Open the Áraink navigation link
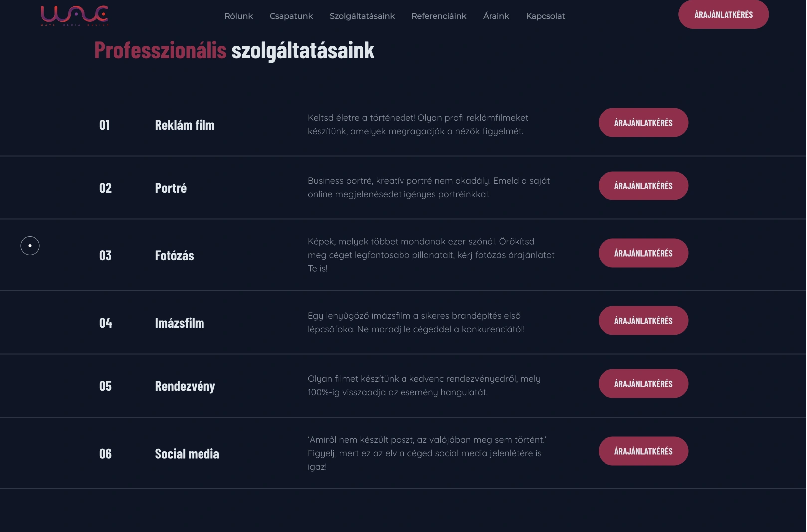 pos(496,16)
